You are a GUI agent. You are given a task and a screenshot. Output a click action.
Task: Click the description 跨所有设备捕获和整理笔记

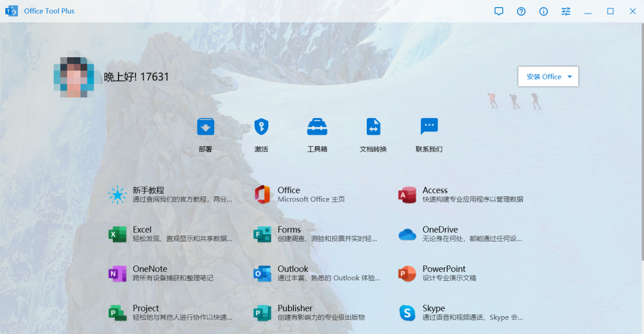173,278
